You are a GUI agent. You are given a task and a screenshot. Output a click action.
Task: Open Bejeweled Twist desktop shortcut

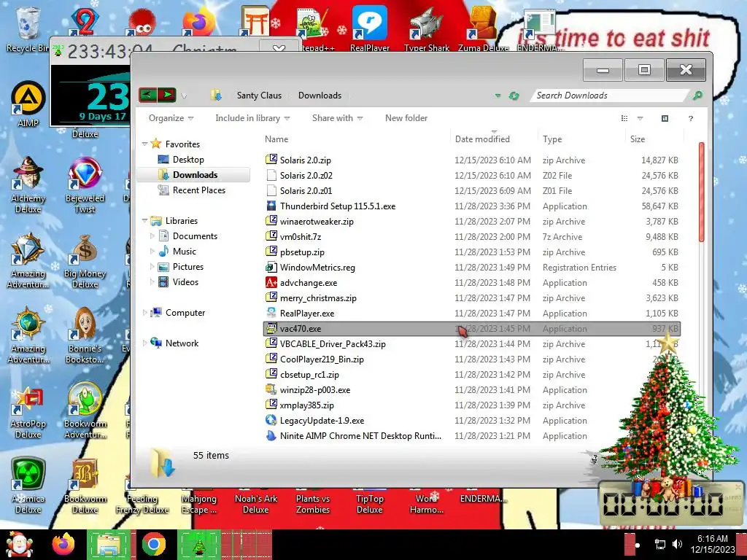point(85,184)
